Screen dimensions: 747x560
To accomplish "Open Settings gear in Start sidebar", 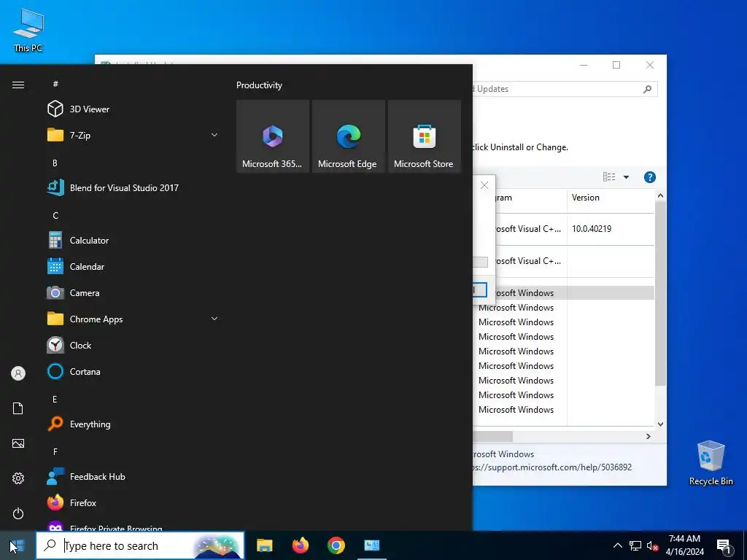I will 18,478.
